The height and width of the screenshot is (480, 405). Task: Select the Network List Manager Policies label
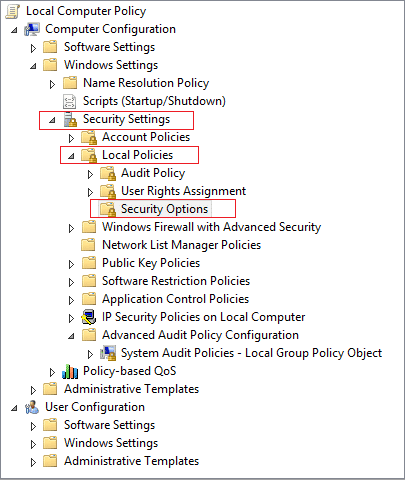181,245
